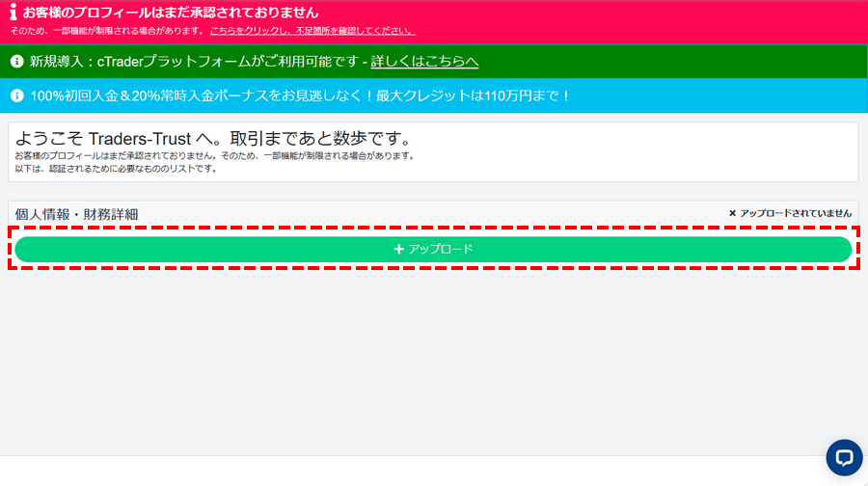Click the 100%初回入金＆20%常時入金ボーナス banner text
Viewport: 868px width, 486px height.
click(300, 95)
